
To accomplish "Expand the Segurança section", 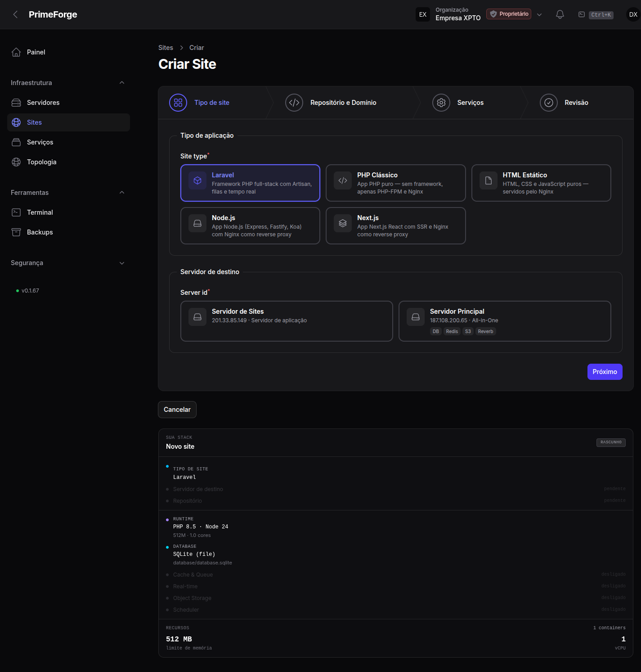I will pyautogui.click(x=122, y=263).
